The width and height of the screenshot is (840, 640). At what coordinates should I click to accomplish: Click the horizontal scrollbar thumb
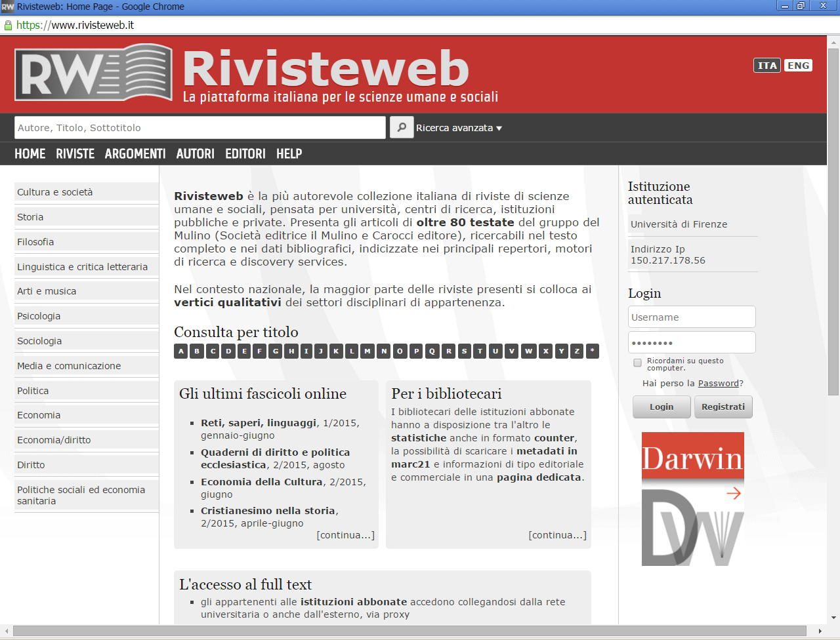[x=409, y=631]
